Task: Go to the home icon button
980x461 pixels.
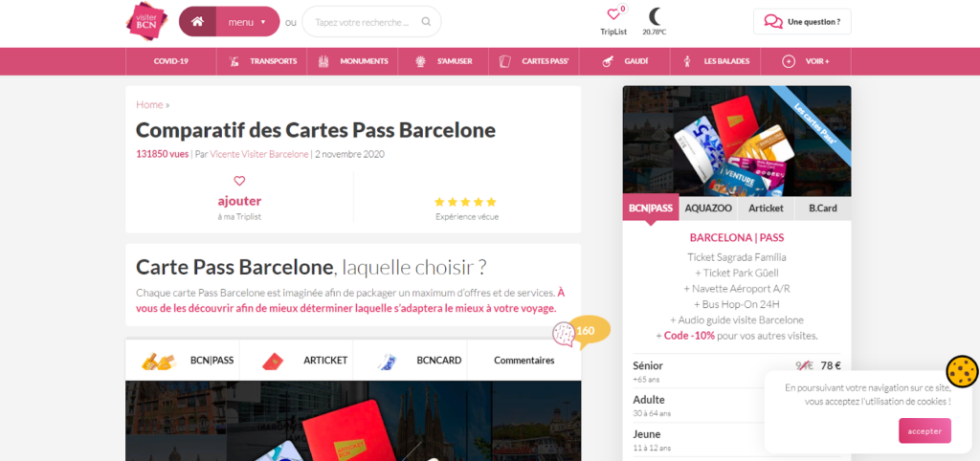Action: pos(197,22)
